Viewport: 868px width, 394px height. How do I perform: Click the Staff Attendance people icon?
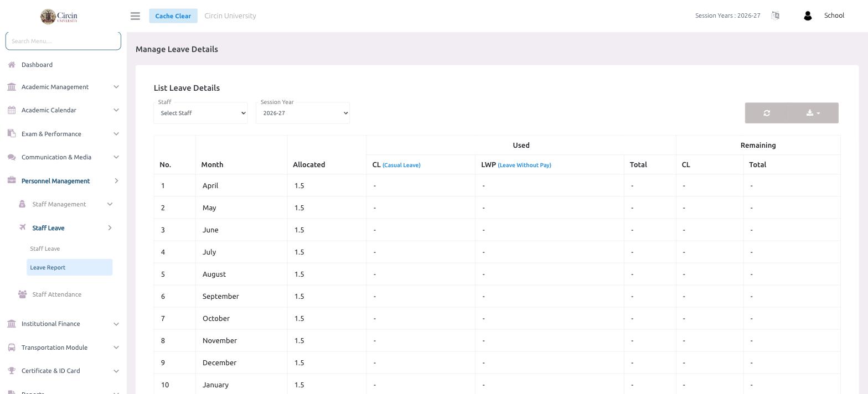(22, 294)
